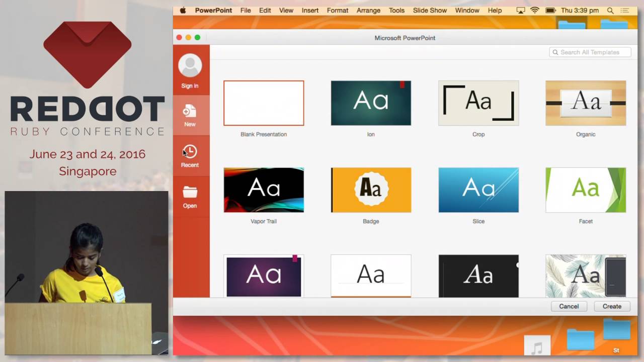Click the Crop label text

[x=478, y=134]
